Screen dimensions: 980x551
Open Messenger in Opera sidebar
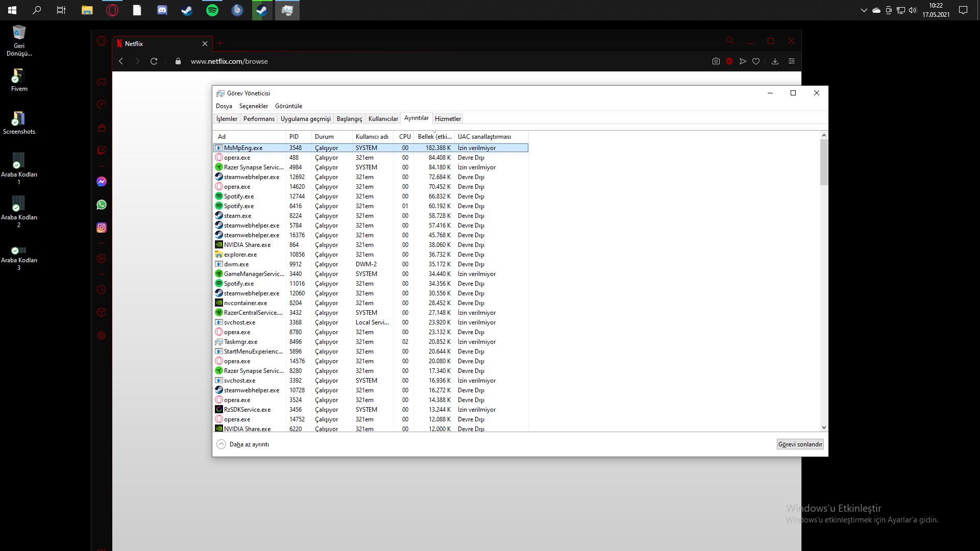point(102,182)
